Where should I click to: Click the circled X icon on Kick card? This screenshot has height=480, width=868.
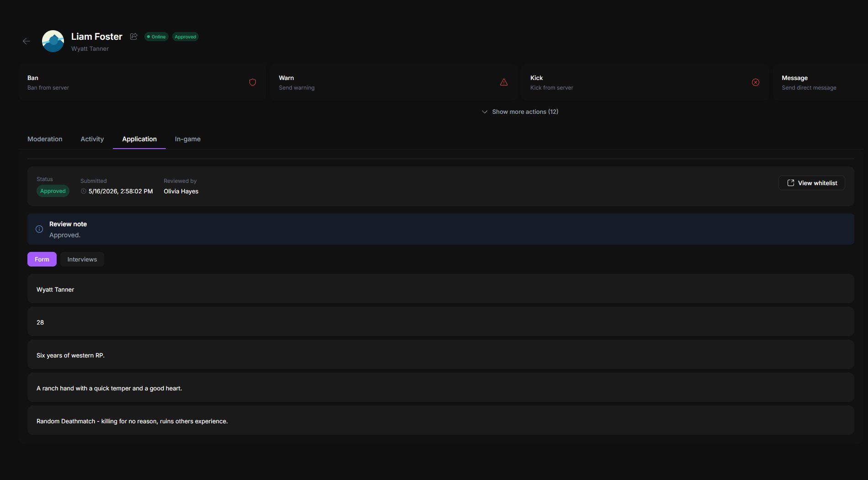pos(756,82)
